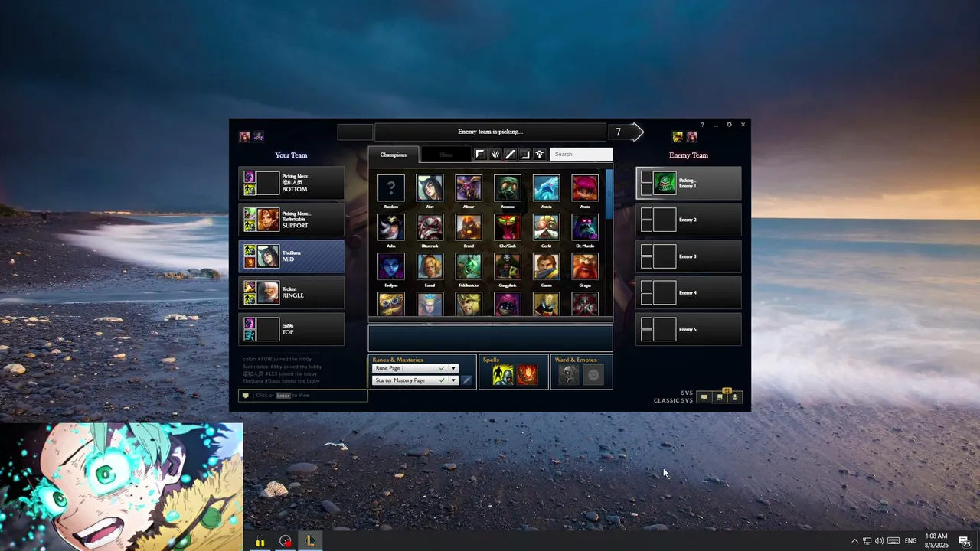Filter champions by mid lane role
Image resolution: width=980 pixels, height=551 pixels.
[510, 155]
